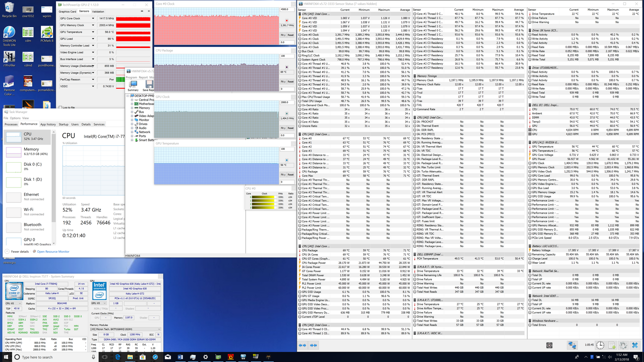Open GPU Core Clock sensor dropdown
644x362 pixels.
coord(93,18)
